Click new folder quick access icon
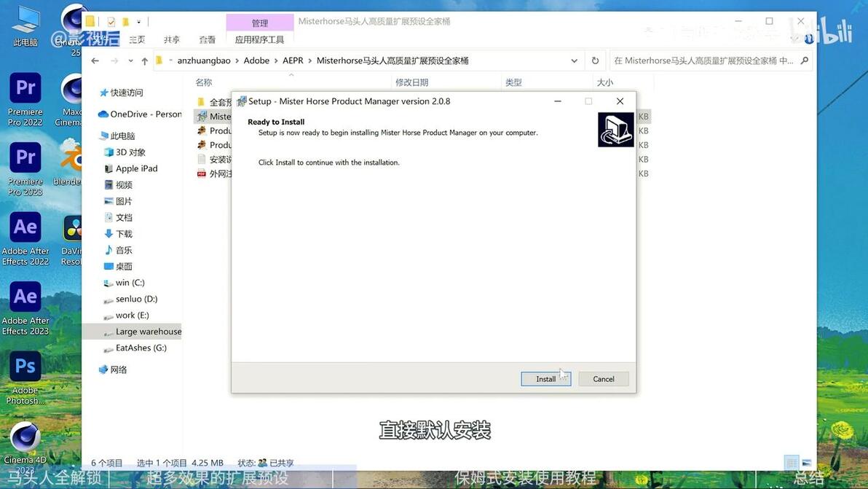This screenshot has width=868, height=489. pyautogui.click(x=126, y=22)
